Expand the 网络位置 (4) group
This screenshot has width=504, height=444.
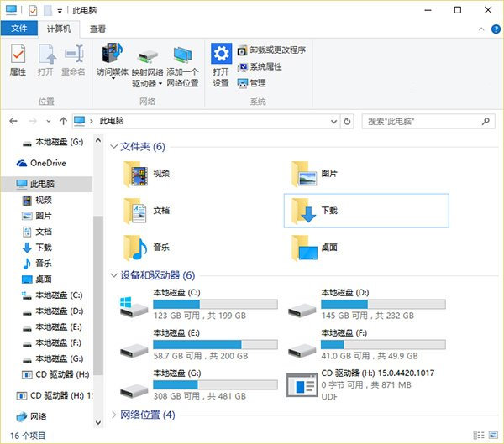click(x=113, y=415)
